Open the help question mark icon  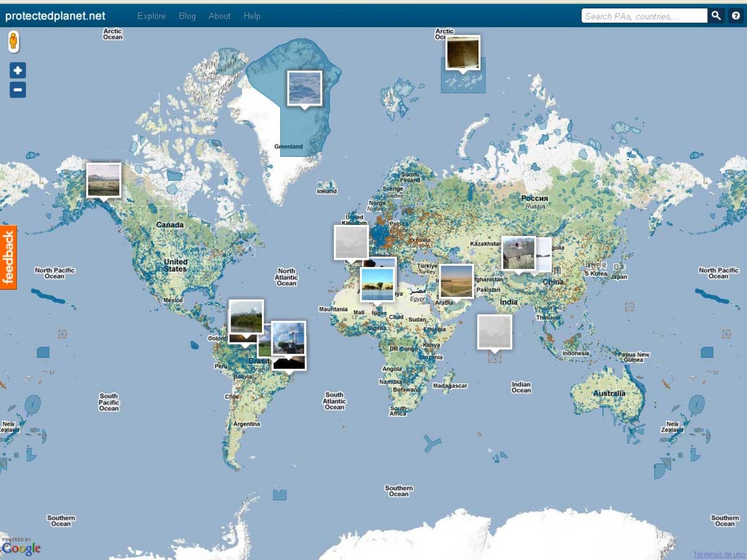pos(736,16)
